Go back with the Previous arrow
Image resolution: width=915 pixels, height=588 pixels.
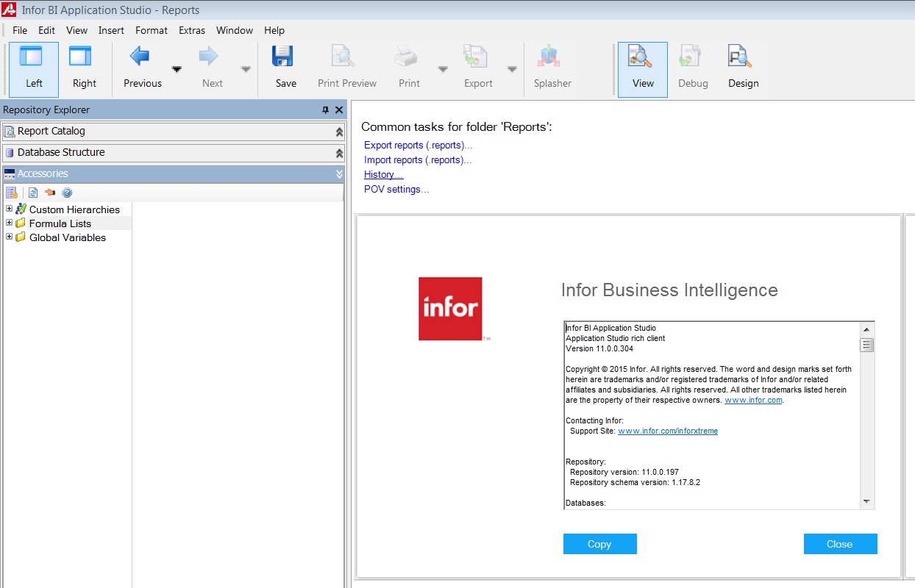tap(140, 56)
